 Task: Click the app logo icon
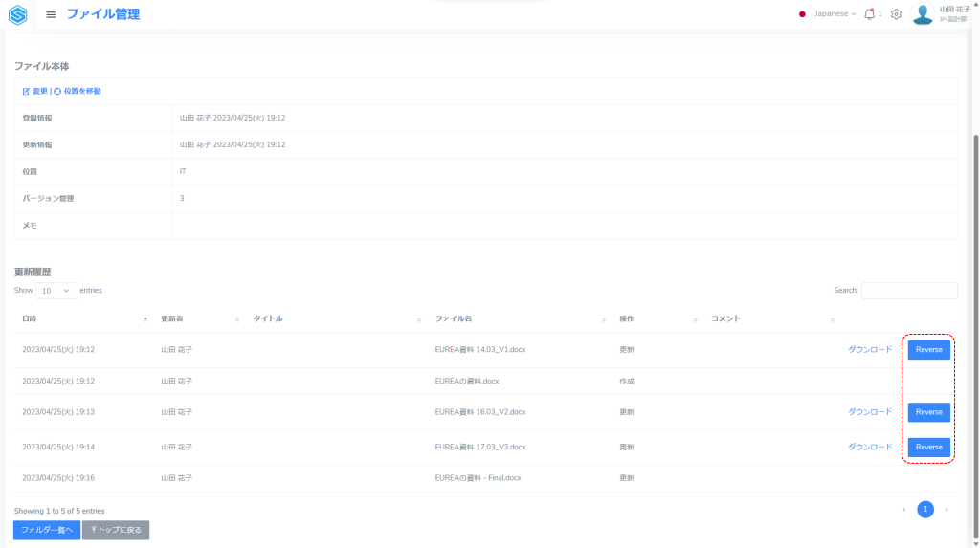point(17,14)
